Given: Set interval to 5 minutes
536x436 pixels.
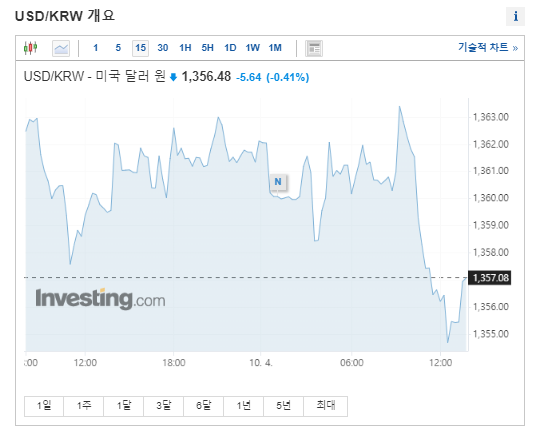Looking at the screenshot, I should 118,48.
